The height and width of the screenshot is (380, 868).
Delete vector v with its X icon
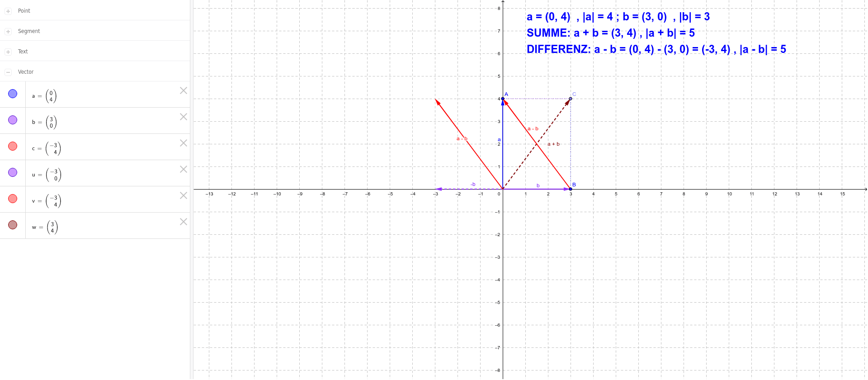(184, 195)
